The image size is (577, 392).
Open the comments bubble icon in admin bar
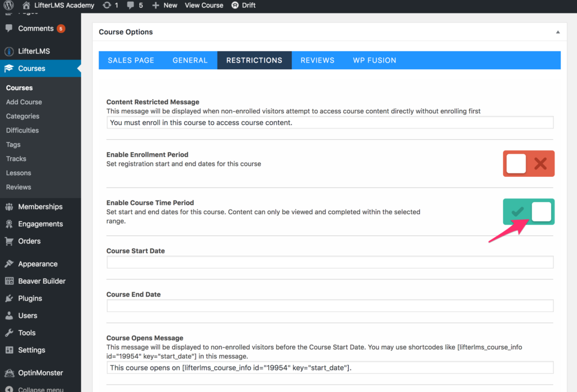click(x=131, y=5)
